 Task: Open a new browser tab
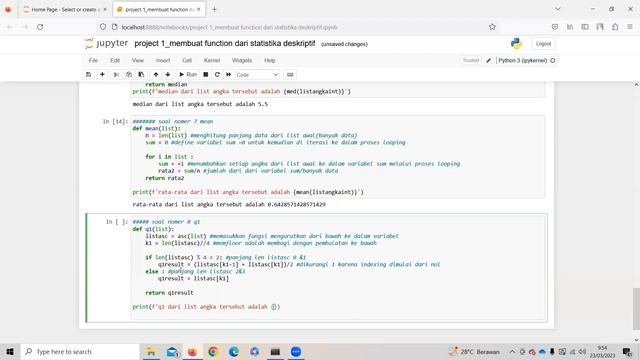point(214,9)
